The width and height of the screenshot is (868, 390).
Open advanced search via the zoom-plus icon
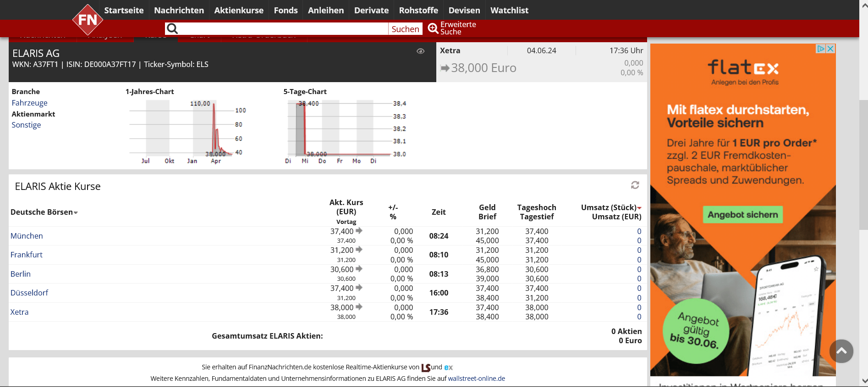433,28
